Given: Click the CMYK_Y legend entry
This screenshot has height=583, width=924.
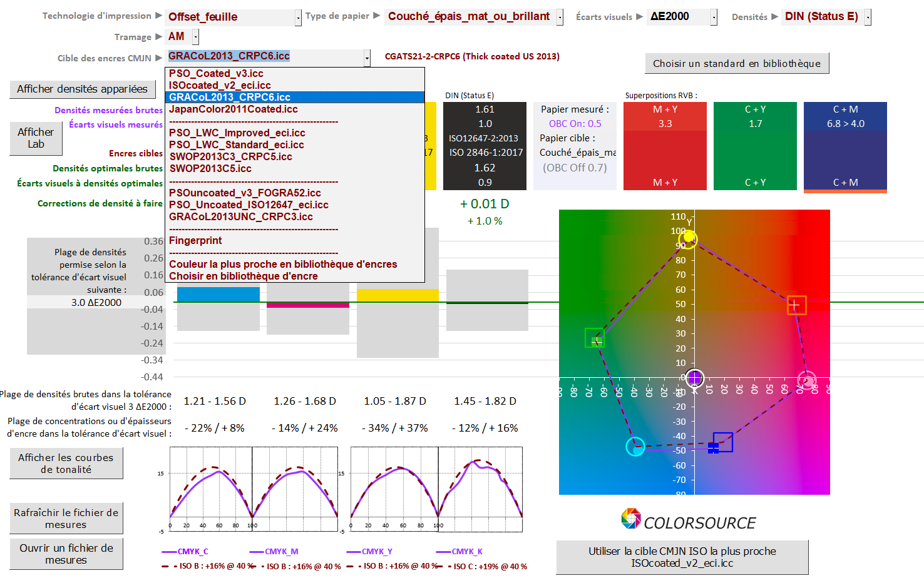Looking at the screenshot, I should coord(370,552).
